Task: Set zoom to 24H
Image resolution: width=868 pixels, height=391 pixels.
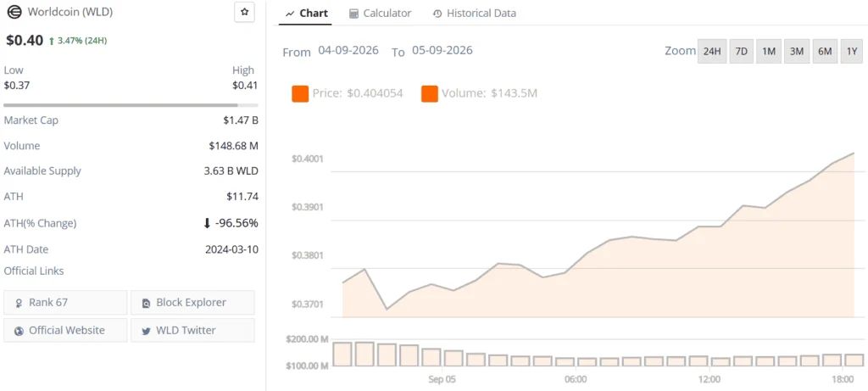Action: [x=712, y=52]
